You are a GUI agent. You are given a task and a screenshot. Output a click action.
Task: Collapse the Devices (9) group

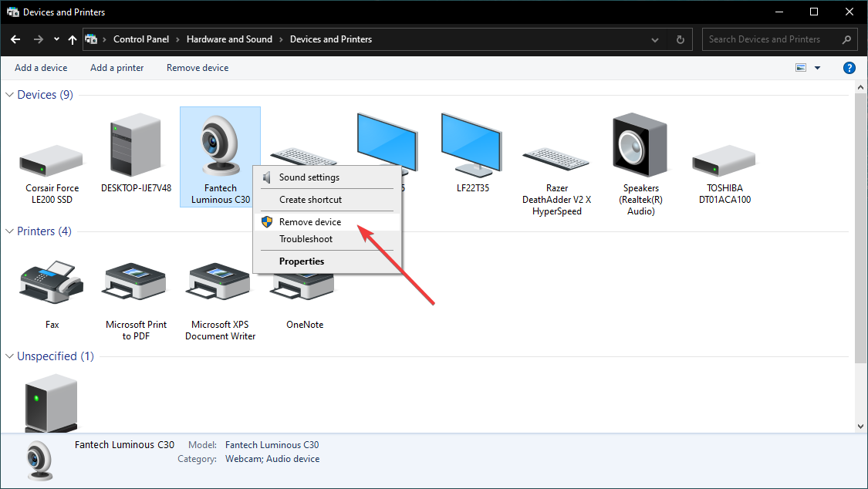click(9, 95)
